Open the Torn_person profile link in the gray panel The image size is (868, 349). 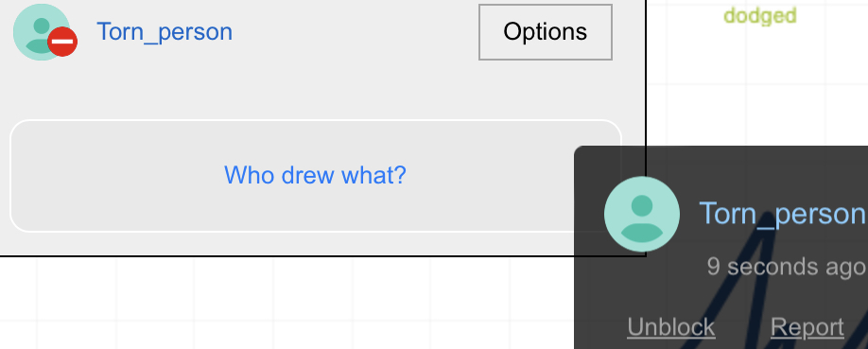pyautogui.click(x=165, y=31)
